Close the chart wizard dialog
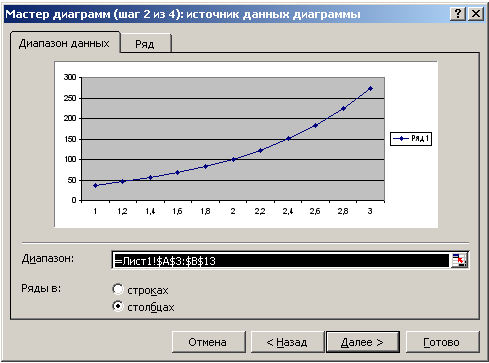Viewport: 489px width, 363px height. (476, 14)
